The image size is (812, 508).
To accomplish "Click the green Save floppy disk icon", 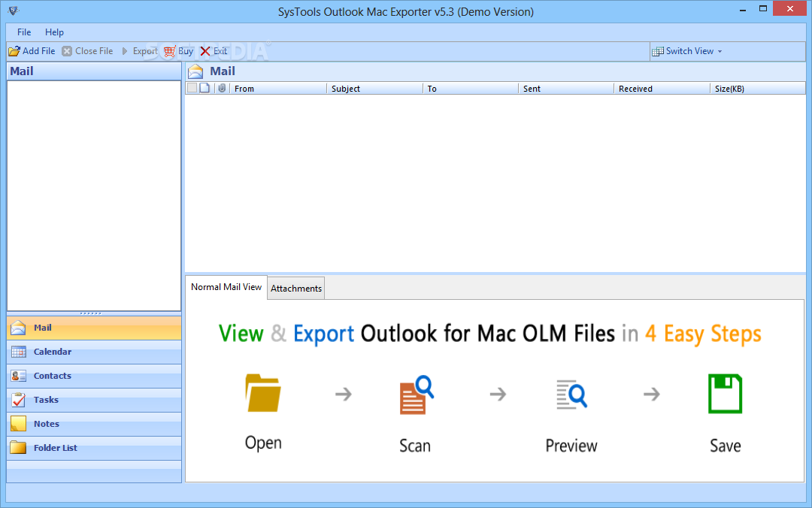I will (x=725, y=394).
